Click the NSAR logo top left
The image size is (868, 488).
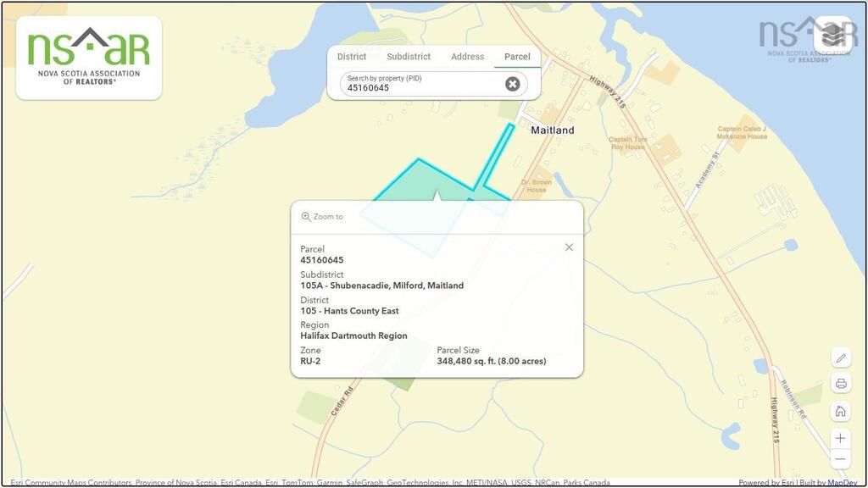click(x=88, y=58)
